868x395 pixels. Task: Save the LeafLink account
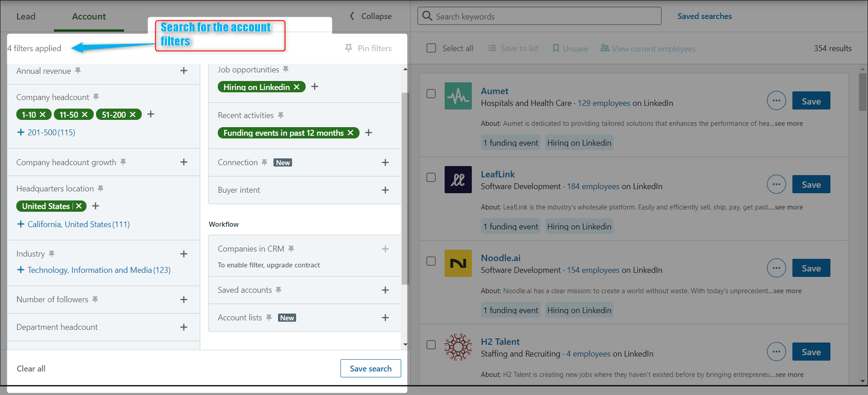[811, 184]
